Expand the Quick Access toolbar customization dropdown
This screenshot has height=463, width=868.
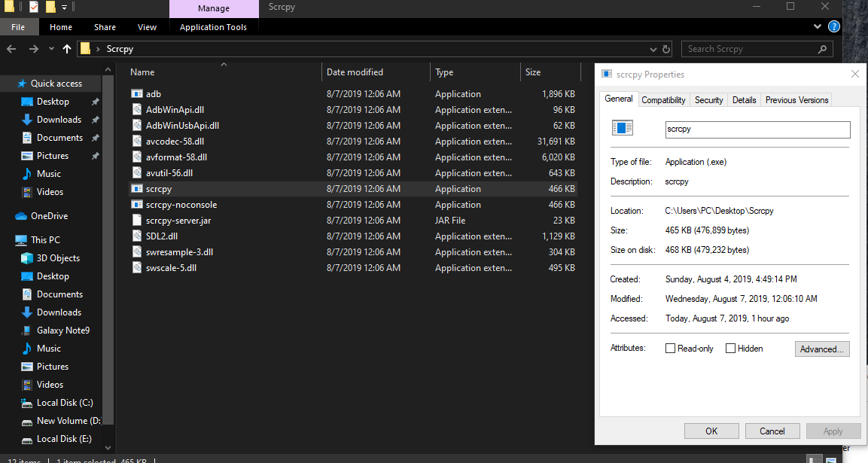point(63,6)
